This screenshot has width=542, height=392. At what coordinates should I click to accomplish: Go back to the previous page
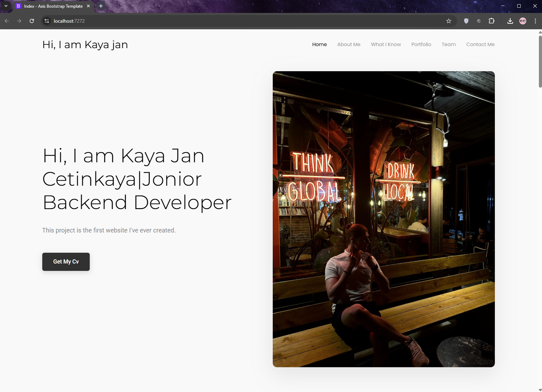[x=7, y=21]
